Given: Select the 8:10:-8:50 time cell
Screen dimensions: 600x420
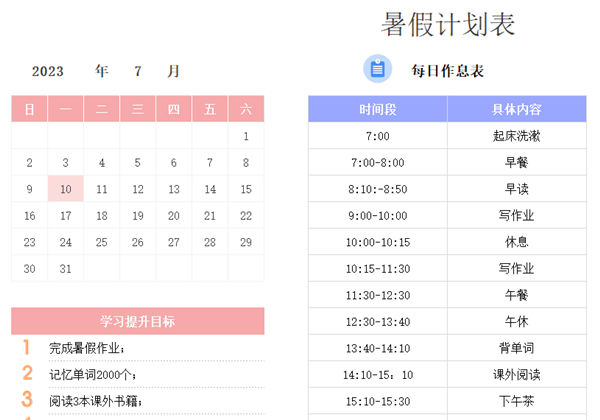Looking at the screenshot, I should 378,189.
